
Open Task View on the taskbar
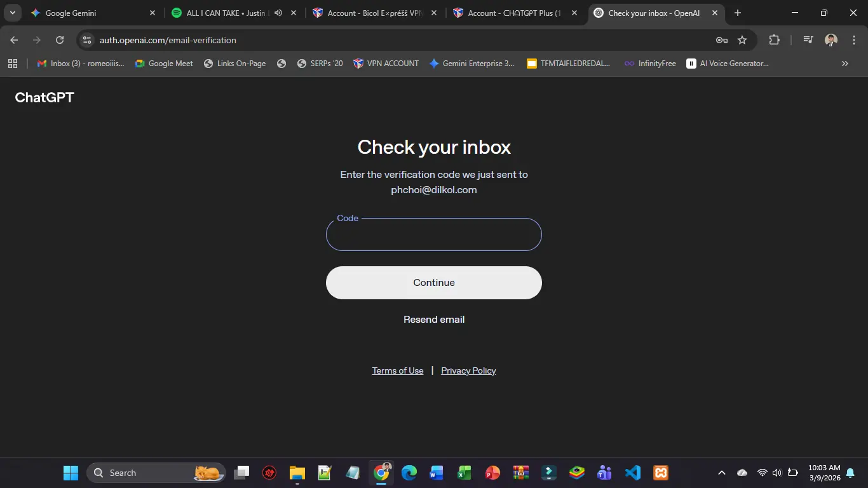tap(241, 473)
